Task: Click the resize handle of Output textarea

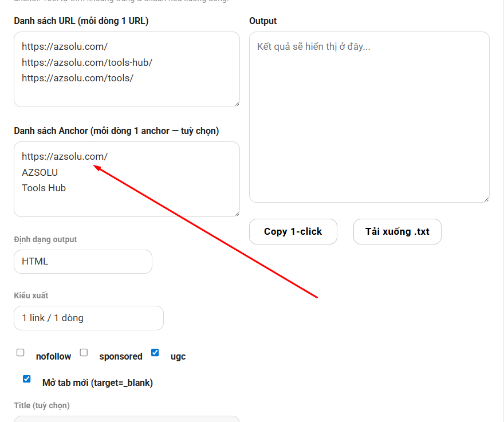Action: pos(487,200)
